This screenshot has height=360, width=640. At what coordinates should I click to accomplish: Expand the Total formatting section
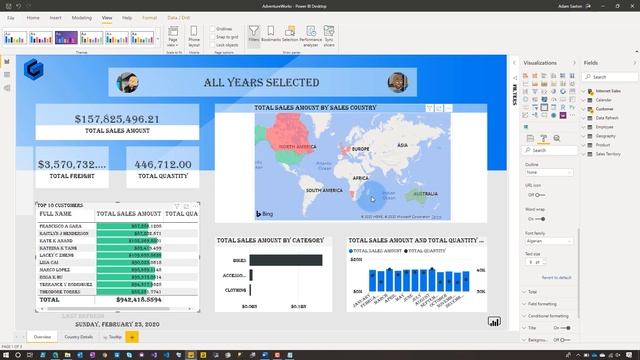tap(532, 292)
